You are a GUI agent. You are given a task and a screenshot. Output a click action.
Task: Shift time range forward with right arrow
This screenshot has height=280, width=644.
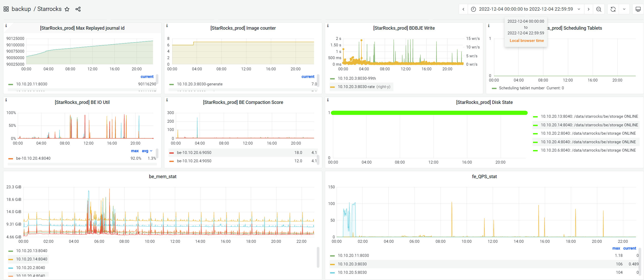(589, 9)
